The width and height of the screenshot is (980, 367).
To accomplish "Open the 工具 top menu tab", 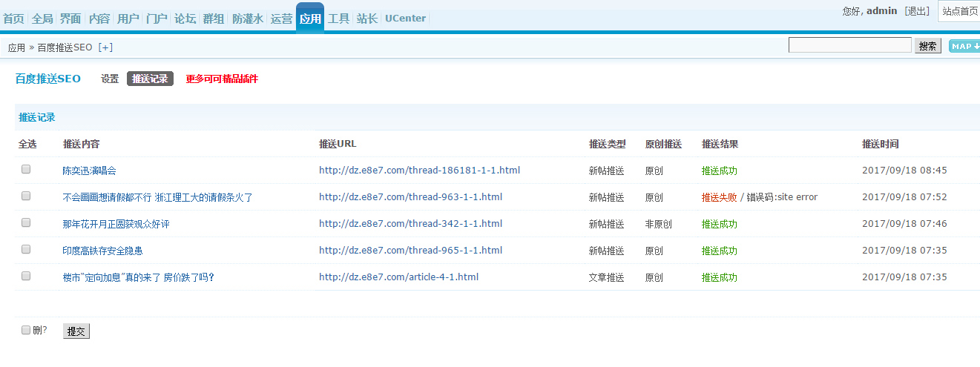I will point(339,19).
